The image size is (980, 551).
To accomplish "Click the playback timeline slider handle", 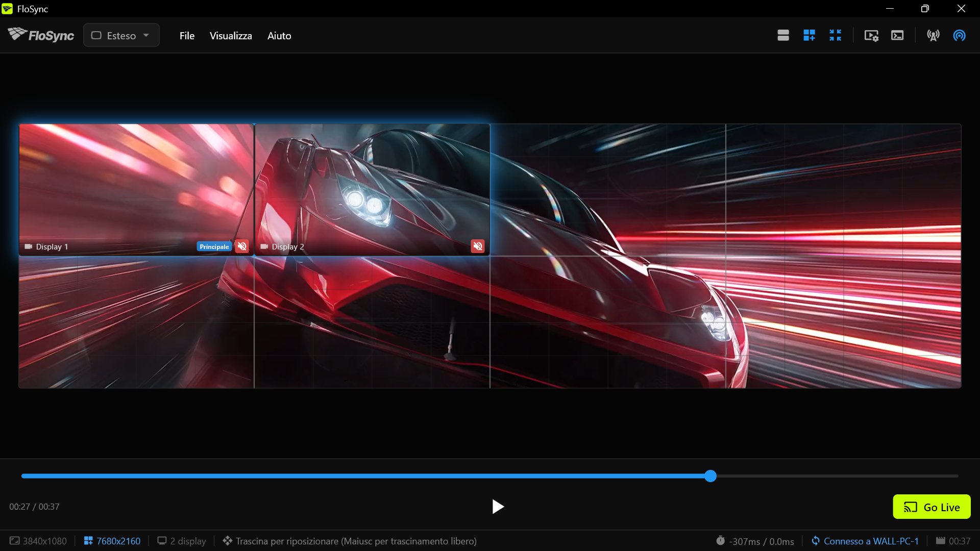I will [710, 476].
